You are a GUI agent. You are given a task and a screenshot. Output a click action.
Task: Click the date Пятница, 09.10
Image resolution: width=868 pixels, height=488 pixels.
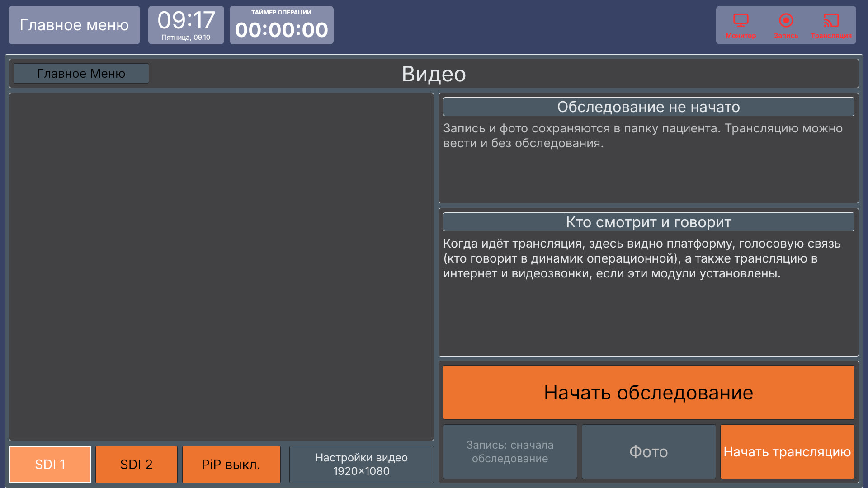coord(186,38)
